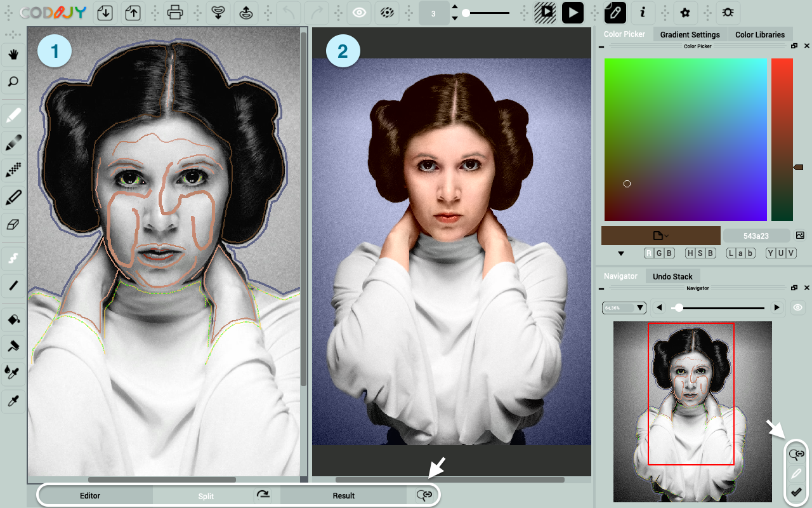Switch to the Gradient Settings tab
The image size is (812, 508).
(690, 34)
